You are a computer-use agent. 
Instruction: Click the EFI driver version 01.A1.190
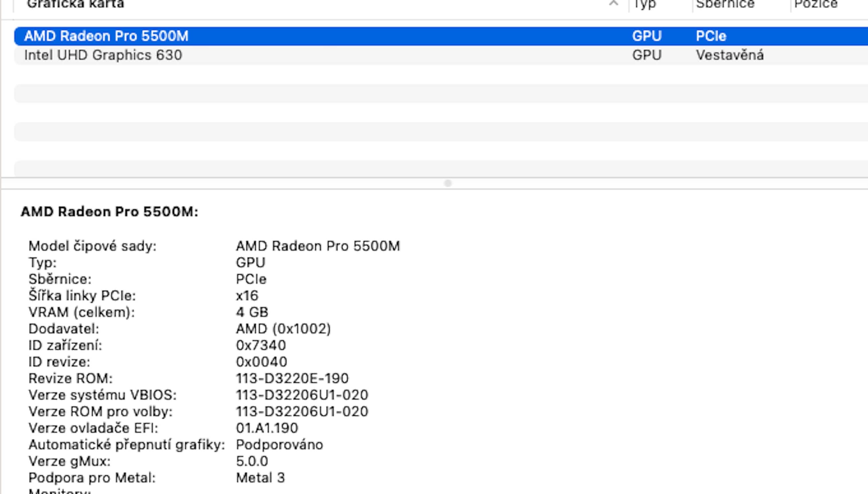point(267,428)
